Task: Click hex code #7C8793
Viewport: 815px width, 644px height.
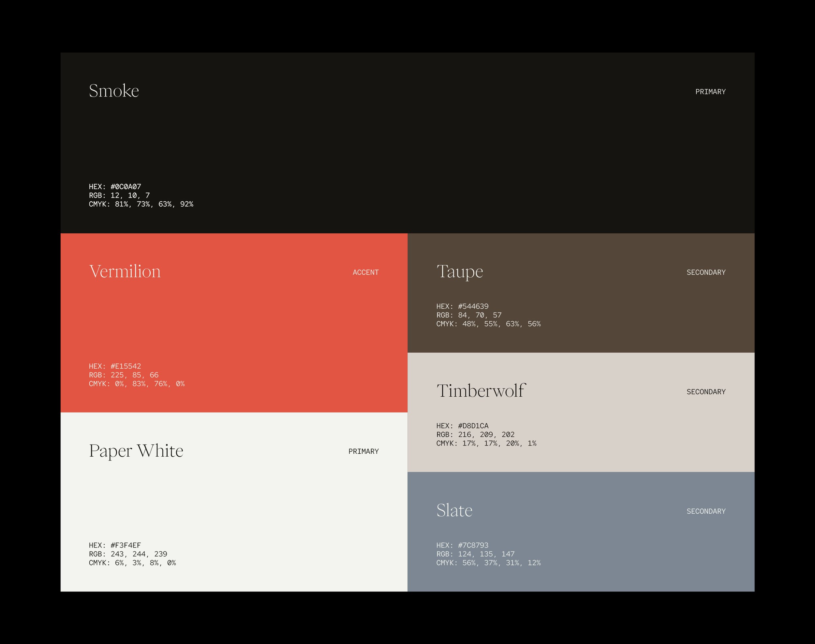Action: 473,545
